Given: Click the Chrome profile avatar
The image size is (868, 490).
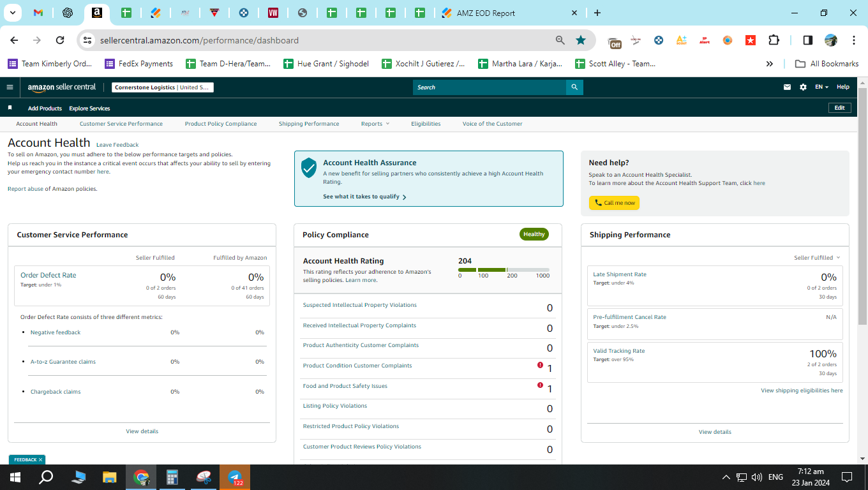Looking at the screenshot, I should point(831,40).
